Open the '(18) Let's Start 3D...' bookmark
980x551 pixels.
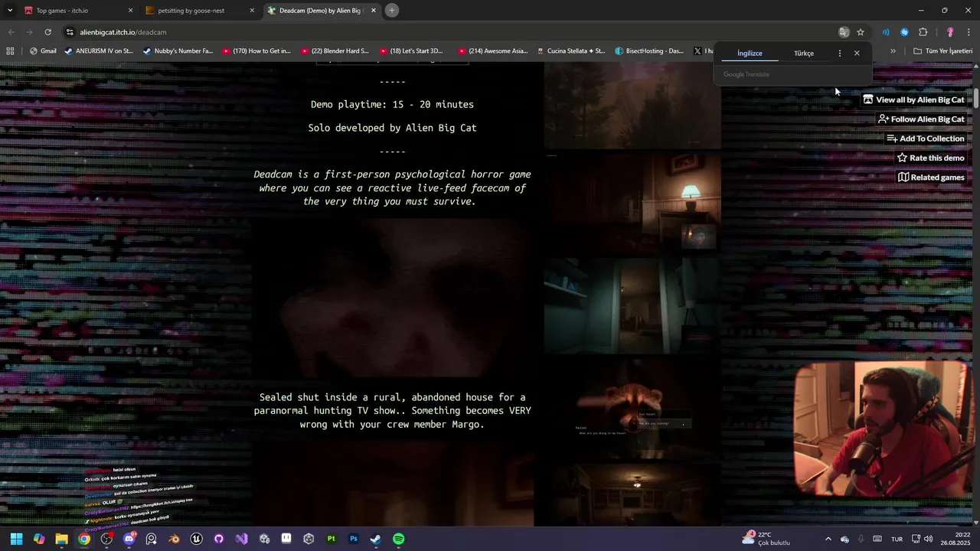click(x=411, y=51)
